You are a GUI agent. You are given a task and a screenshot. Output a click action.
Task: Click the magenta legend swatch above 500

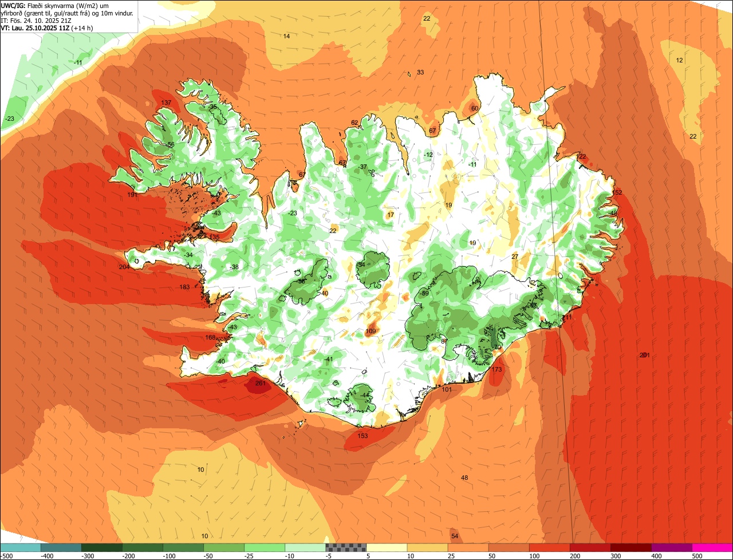pos(712,547)
